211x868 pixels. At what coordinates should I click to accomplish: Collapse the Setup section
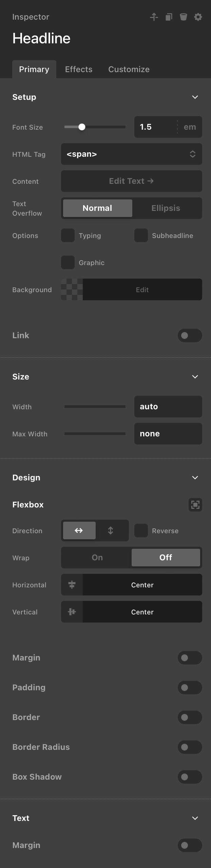[195, 97]
